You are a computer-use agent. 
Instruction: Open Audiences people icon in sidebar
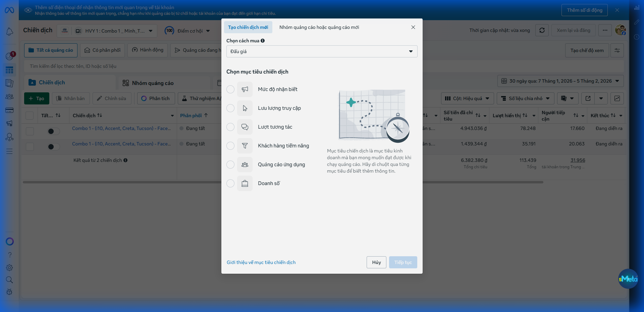coord(9,97)
